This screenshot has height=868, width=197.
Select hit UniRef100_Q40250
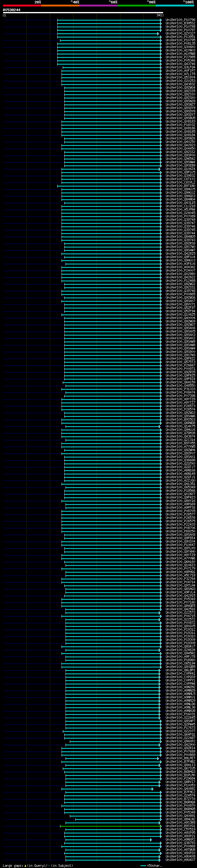click(x=180, y=142)
